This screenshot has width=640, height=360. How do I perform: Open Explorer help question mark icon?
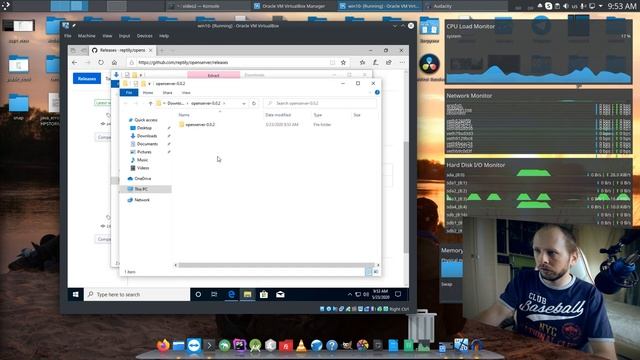coord(377,93)
